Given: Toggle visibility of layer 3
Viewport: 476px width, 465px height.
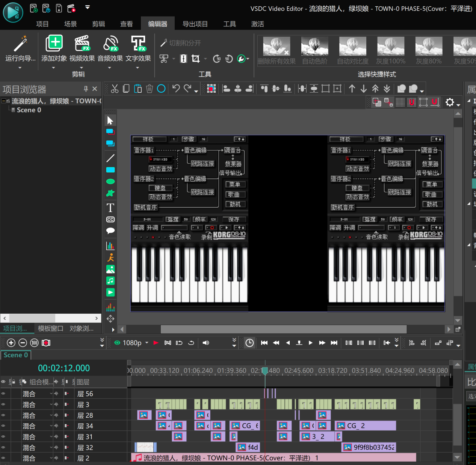Looking at the screenshot, I should pos(3,405).
